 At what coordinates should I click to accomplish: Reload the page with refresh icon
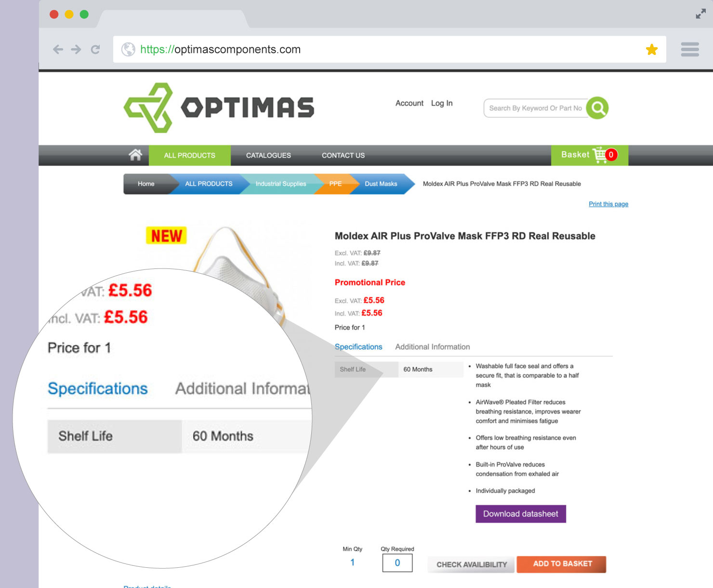95,49
